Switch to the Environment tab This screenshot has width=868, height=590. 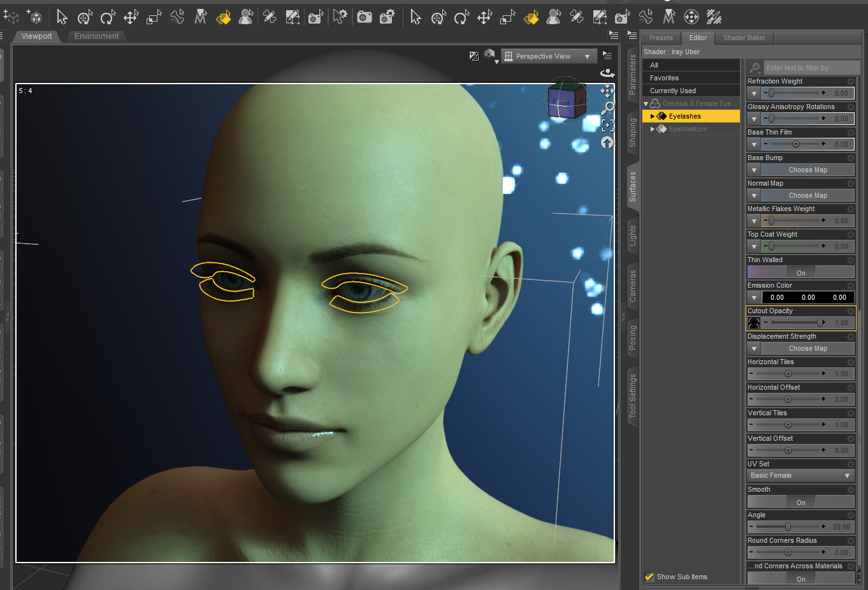(96, 36)
